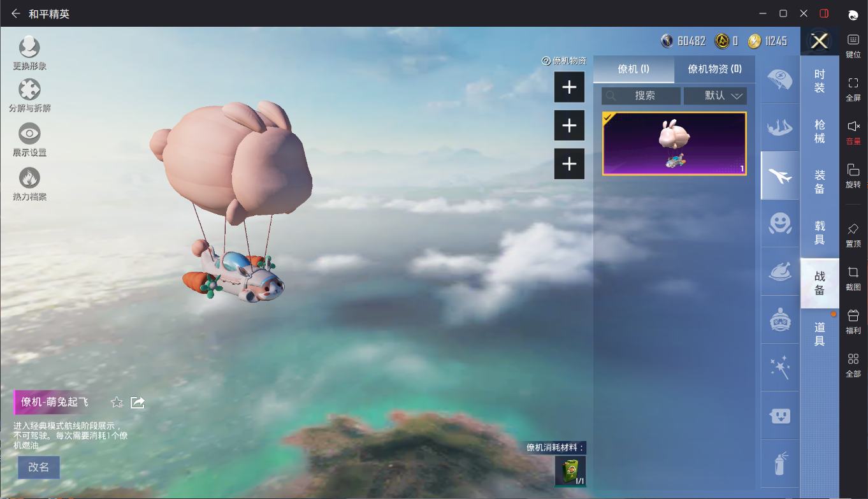Select the chat bubble face icon
Image resolution: width=868 pixels, height=499 pixels.
pyautogui.click(x=779, y=416)
